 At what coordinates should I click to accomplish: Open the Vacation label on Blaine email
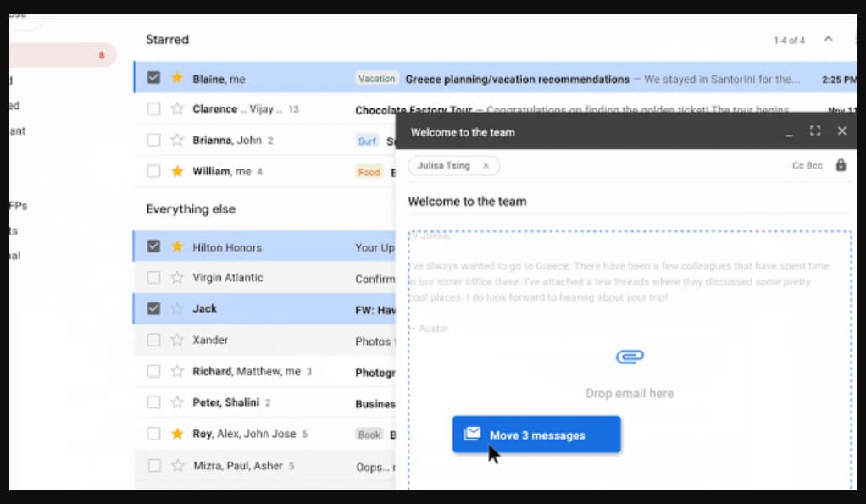click(x=376, y=79)
